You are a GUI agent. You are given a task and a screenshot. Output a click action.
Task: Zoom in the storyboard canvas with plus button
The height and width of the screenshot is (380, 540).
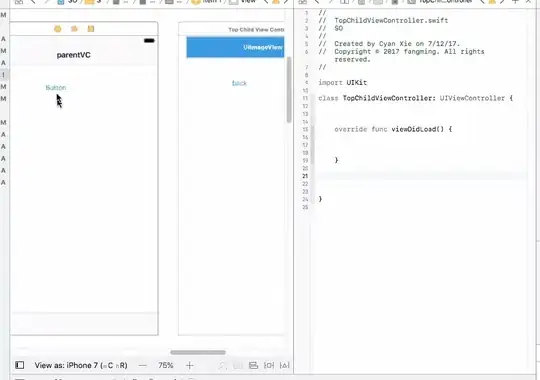190,366
